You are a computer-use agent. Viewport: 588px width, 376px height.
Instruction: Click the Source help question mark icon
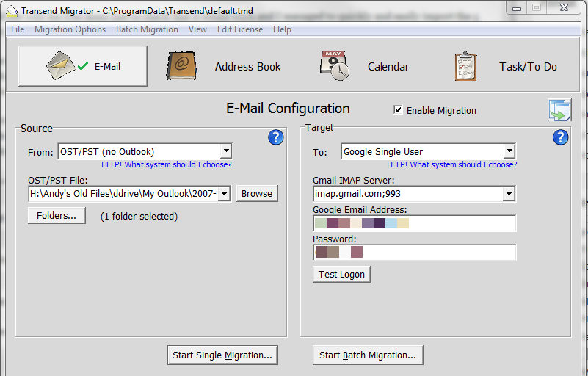[x=275, y=137]
